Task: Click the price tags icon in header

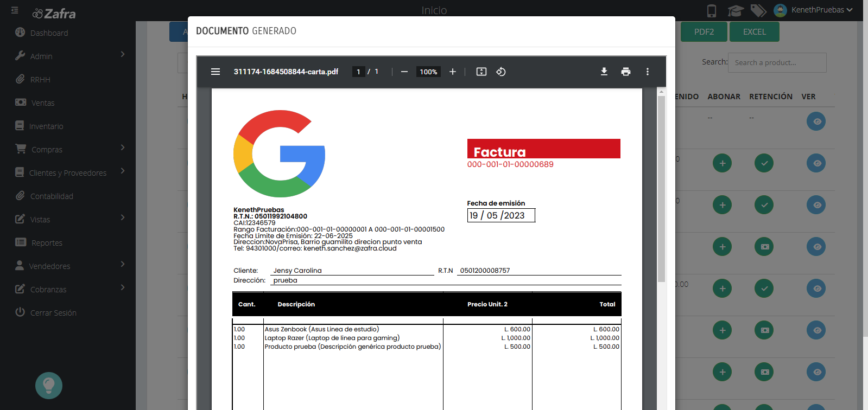Action: (758, 10)
